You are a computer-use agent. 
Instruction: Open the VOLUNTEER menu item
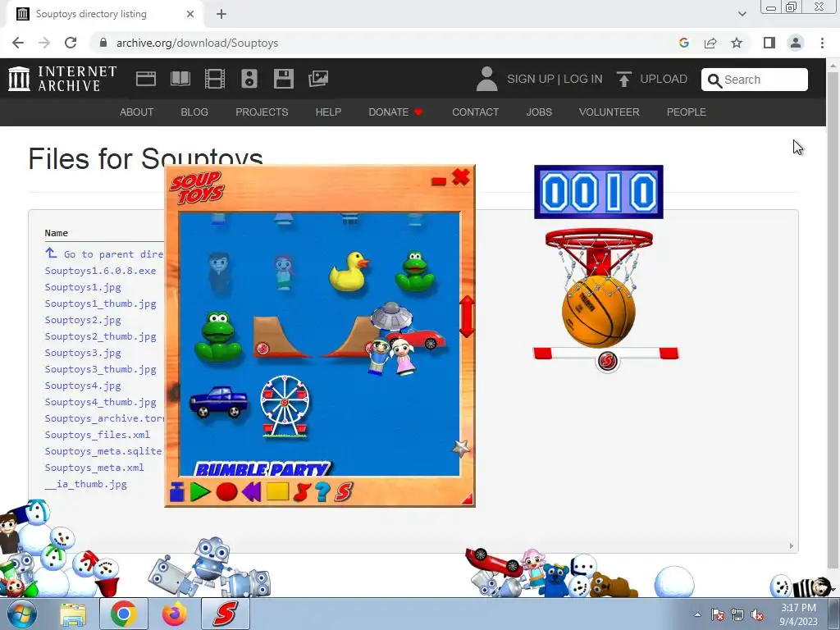[x=609, y=112]
